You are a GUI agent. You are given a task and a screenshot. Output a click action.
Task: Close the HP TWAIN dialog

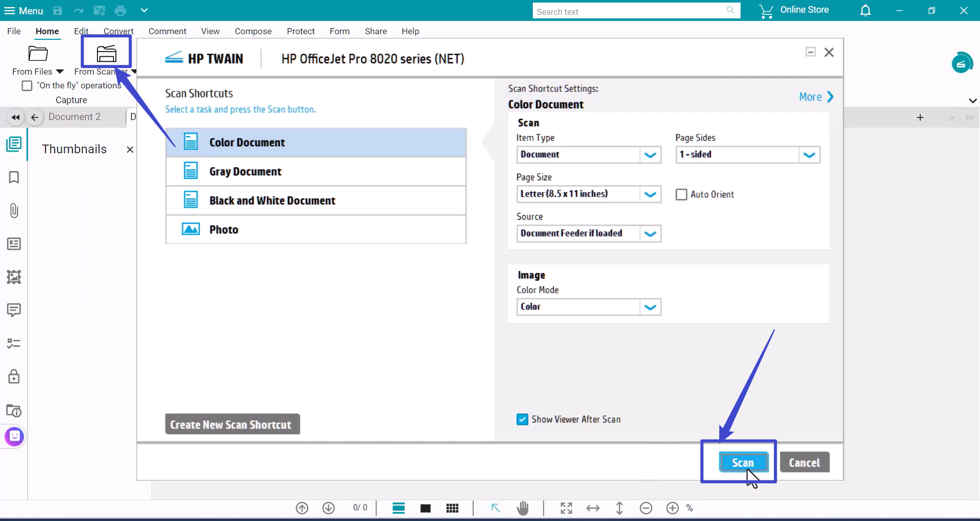pyautogui.click(x=829, y=52)
